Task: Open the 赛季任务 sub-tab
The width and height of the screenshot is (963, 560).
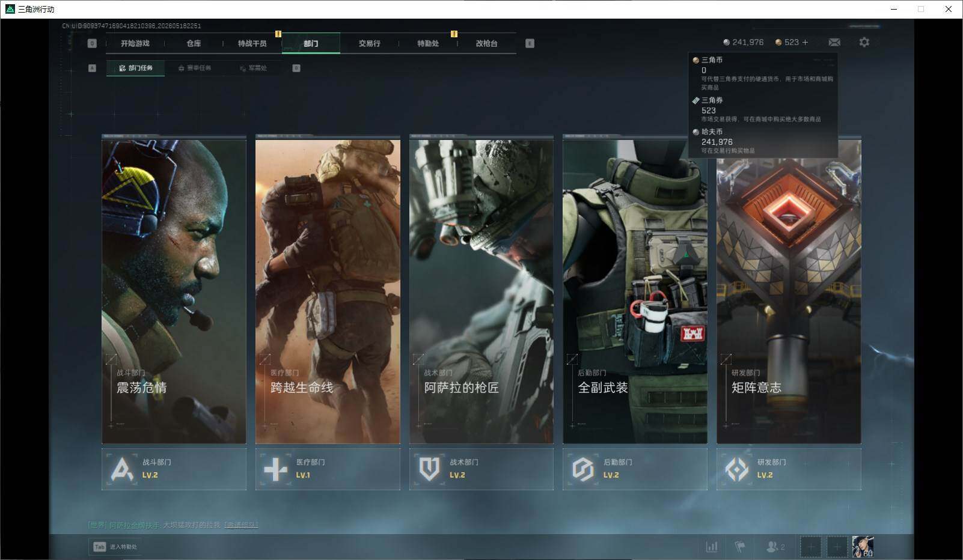Action: (195, 68)
